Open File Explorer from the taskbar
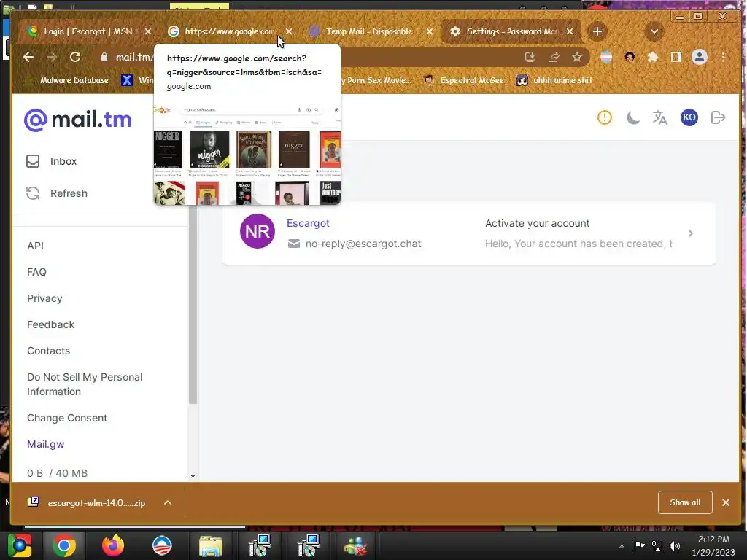The height and width of the screenshot is (560, 747). pyautogui.click(x=211, y=545)
